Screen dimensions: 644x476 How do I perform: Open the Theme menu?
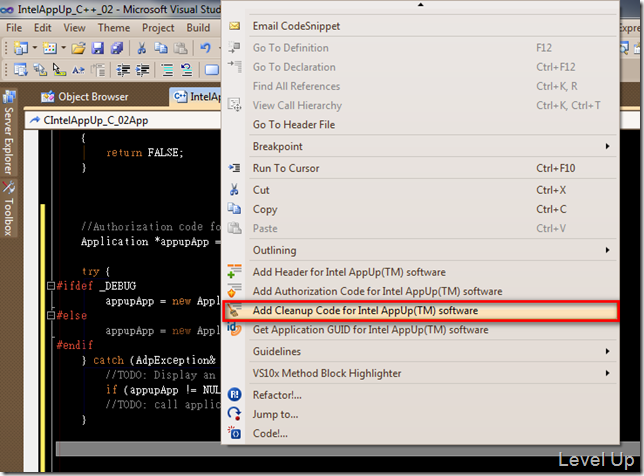point(114,28)
